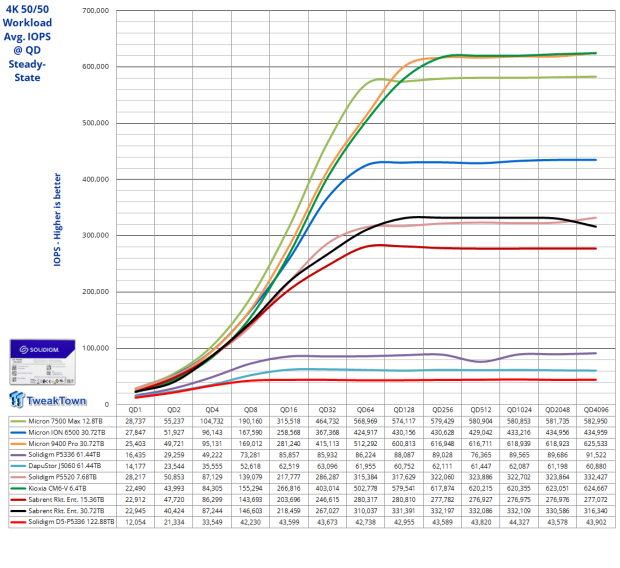Screen dimensions: 620x568
Task: Click the 76,365 cell under QD512
Action: point(481,455)
